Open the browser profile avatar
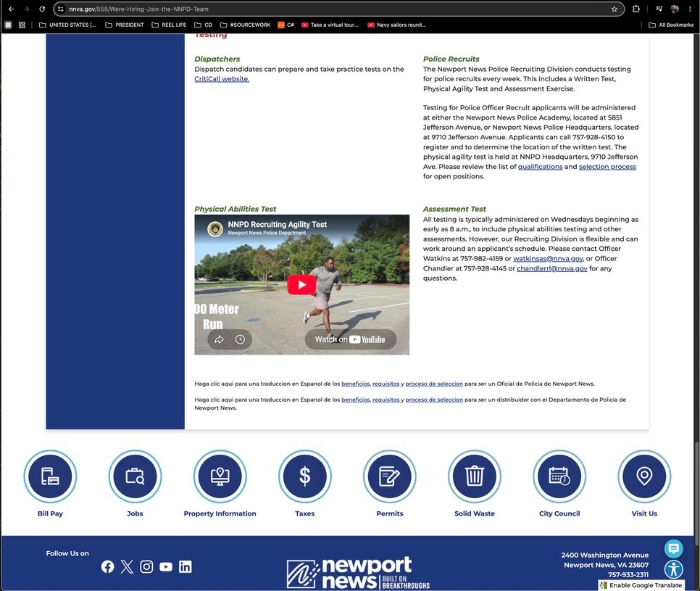This screenshot has height=591, width=700. click(x=675, y=9)
